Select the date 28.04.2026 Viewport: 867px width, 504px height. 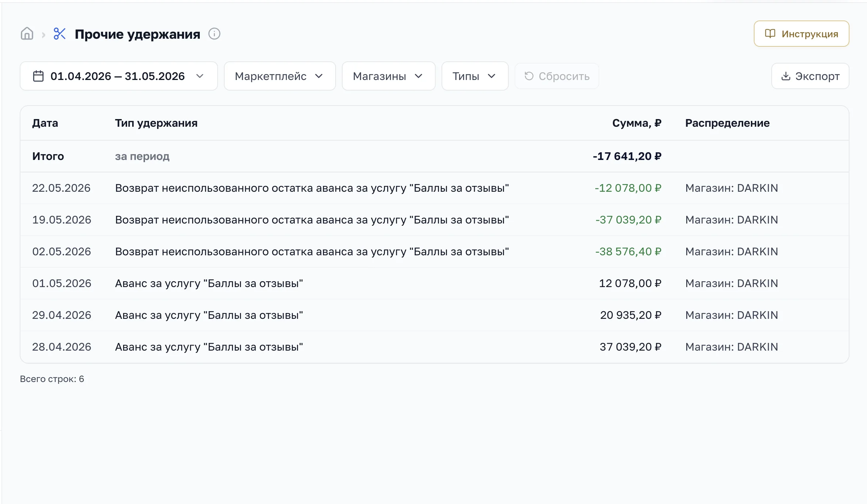[x=61, y=347]
